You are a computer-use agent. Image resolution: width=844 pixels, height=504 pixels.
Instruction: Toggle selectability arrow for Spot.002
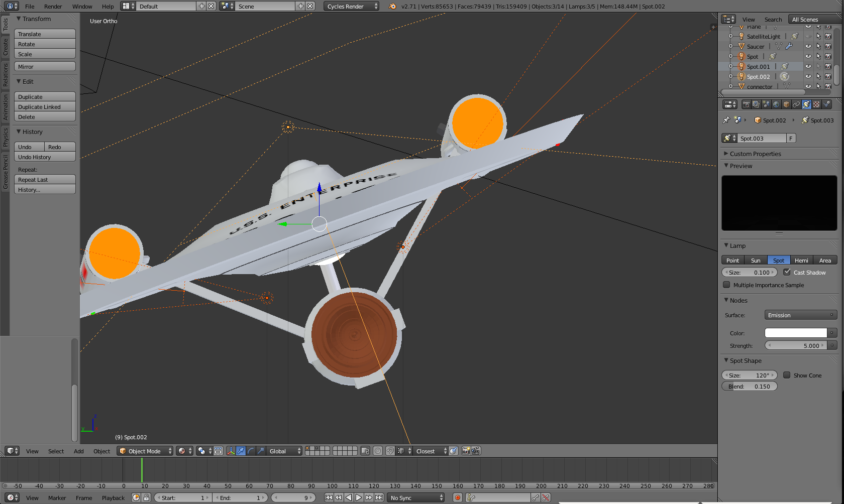click(818, 76)
